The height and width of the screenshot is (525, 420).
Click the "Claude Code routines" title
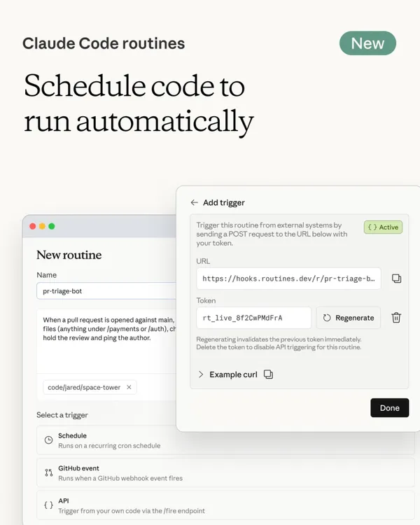coord(104,43)
